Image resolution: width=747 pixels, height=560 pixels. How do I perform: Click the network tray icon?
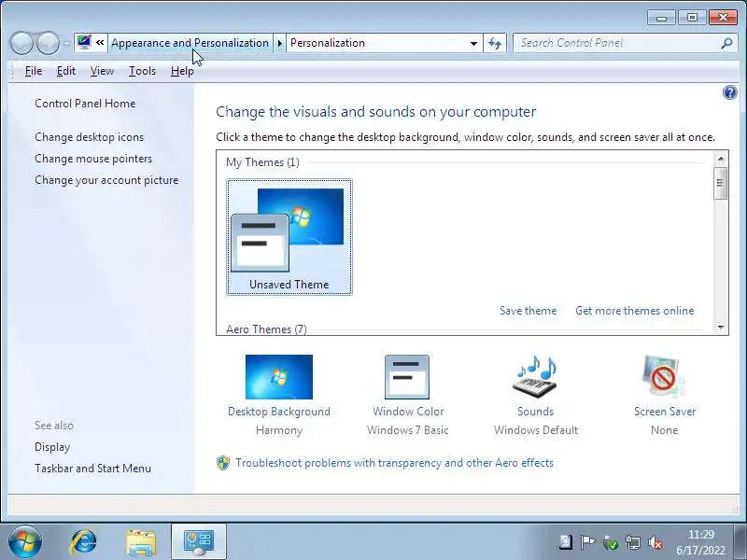633,542
